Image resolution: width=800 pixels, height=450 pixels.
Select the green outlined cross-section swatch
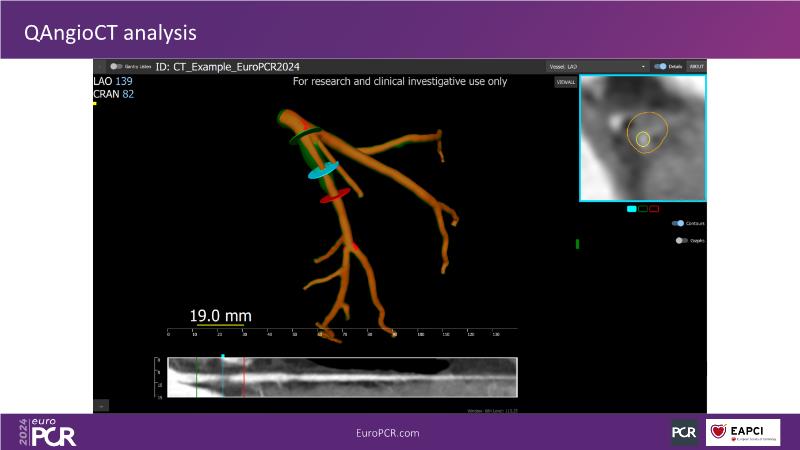(x=643, y=209)
